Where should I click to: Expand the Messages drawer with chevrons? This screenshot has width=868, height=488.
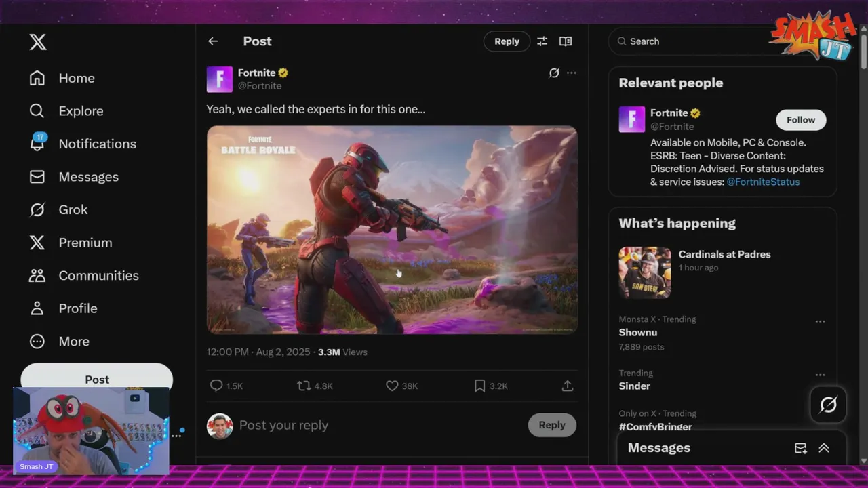point(824,448)
